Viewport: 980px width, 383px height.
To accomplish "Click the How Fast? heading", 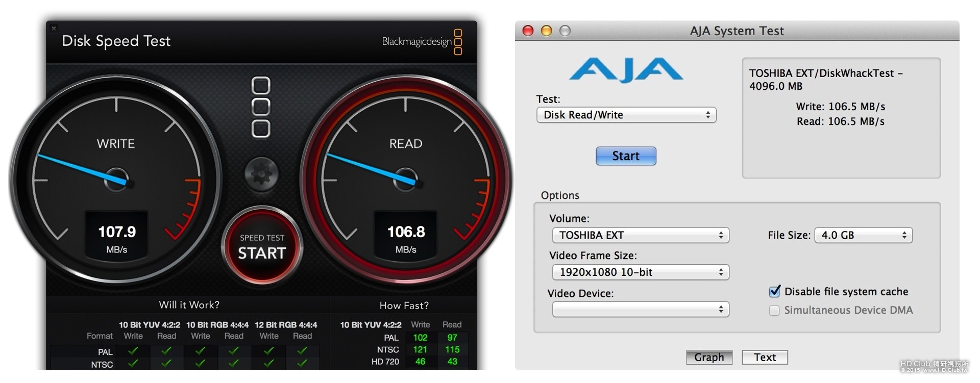I will (404, 305).
